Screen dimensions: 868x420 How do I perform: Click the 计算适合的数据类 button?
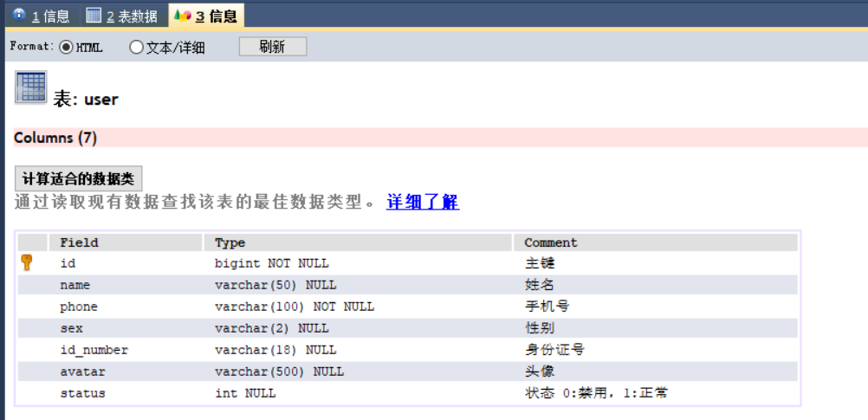coord(78,178)
